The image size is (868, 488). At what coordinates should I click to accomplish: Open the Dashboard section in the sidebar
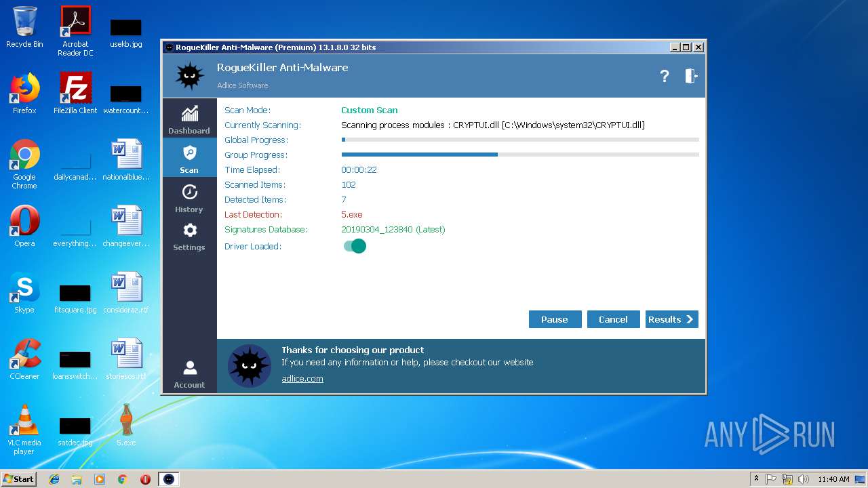(189, 119)
